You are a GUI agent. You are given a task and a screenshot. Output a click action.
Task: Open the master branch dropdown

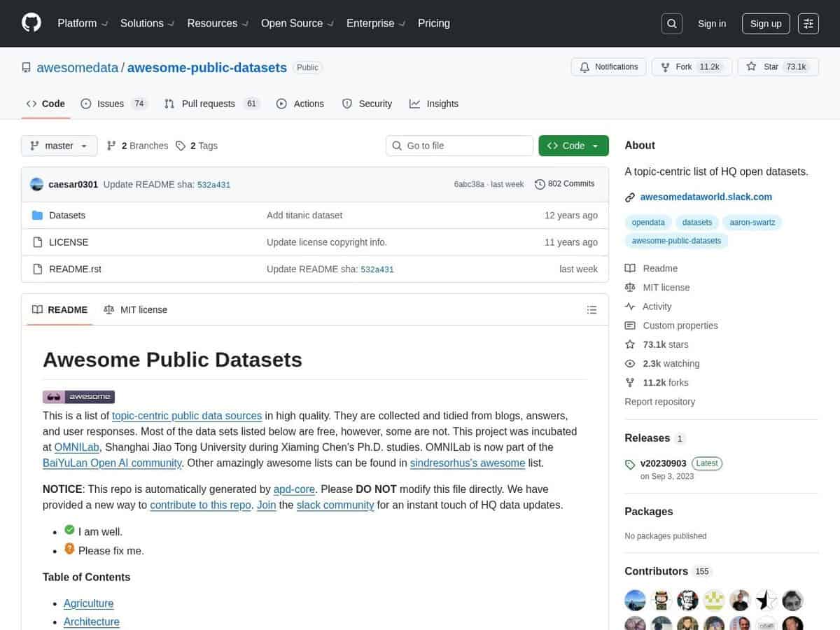tap(59, 146)
